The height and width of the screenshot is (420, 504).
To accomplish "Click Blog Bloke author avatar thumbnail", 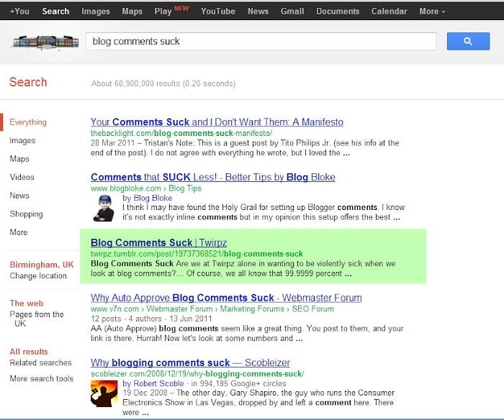I will [104, 208].
